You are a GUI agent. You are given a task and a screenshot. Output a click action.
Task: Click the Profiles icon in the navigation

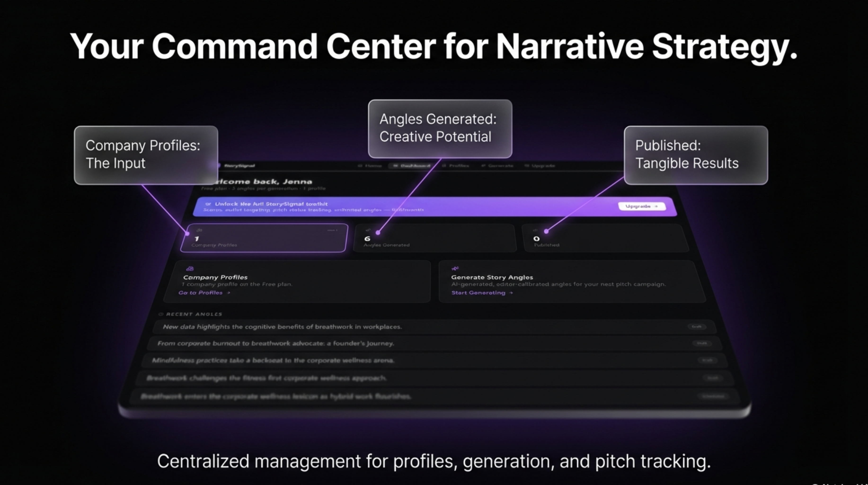coord(444,166)
